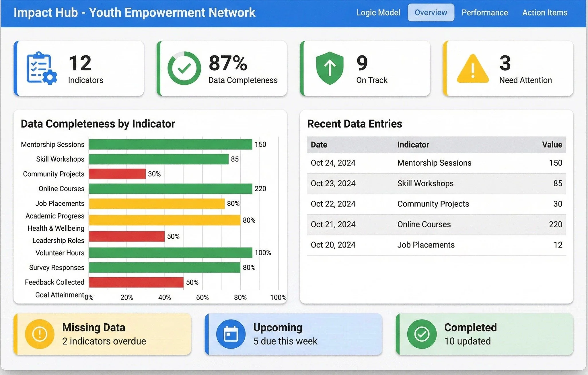
Task: Click the green circular checkmark completeness icon
Action: 184,68
